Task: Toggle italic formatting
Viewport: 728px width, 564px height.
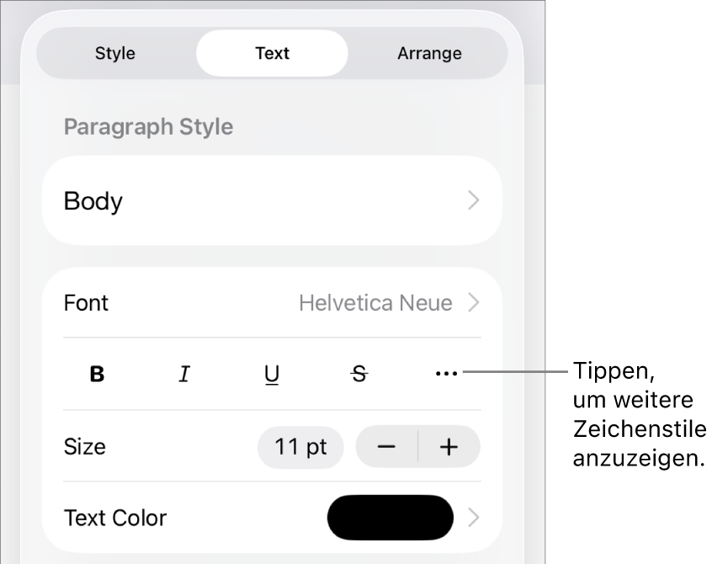Action: [x=184, y=375]
